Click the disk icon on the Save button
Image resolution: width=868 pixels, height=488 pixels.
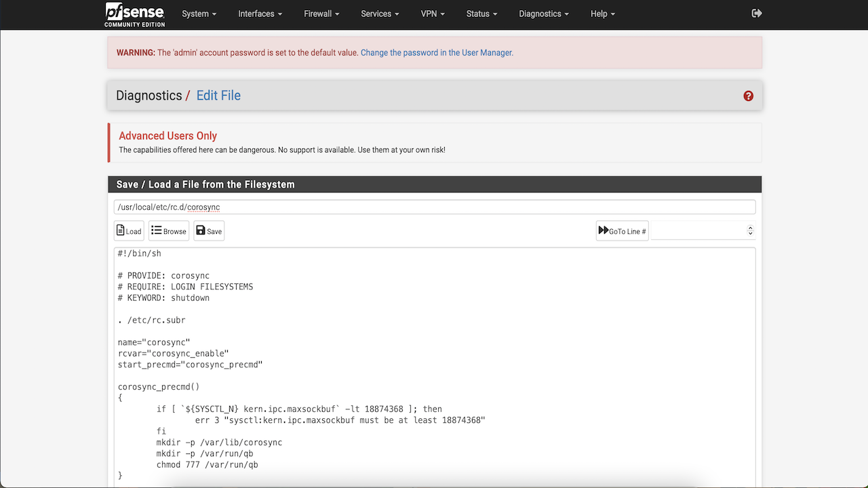click(x=201, y=230)
